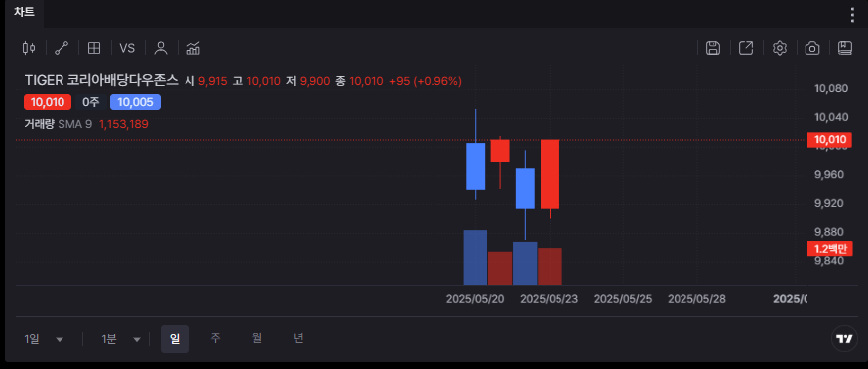Click the VS compare button
This screenshot has width=868, height=369.
(127, 48)
